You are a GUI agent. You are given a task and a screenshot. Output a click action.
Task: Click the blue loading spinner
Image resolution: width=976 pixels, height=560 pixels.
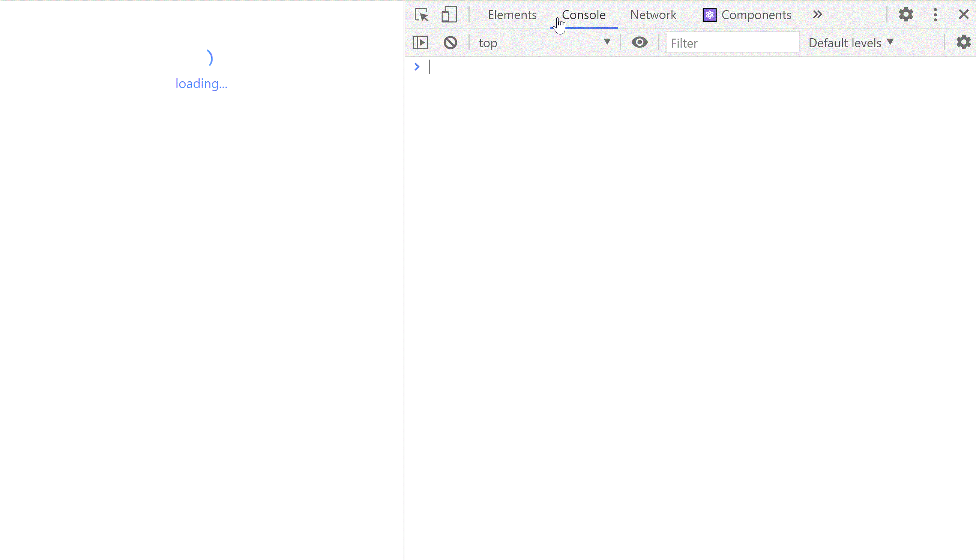pyautogui.click(x=210, y=58)
